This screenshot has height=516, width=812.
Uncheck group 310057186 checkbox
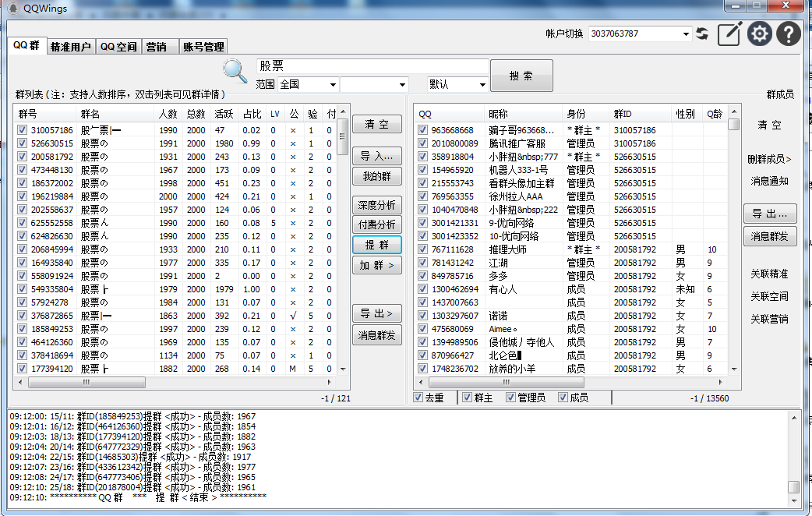(x=22, y=129)
